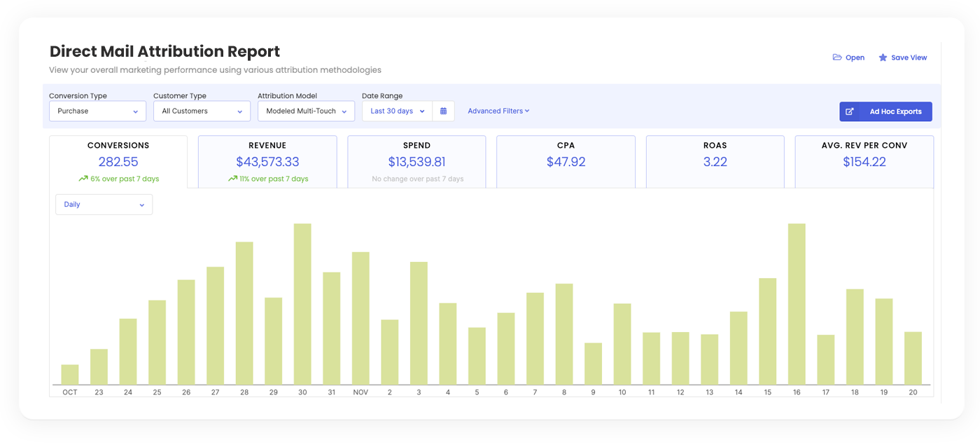This screenshot has width=980, height=447.
Task: Expand the Advanced Filters options
Action: point(498,111)
